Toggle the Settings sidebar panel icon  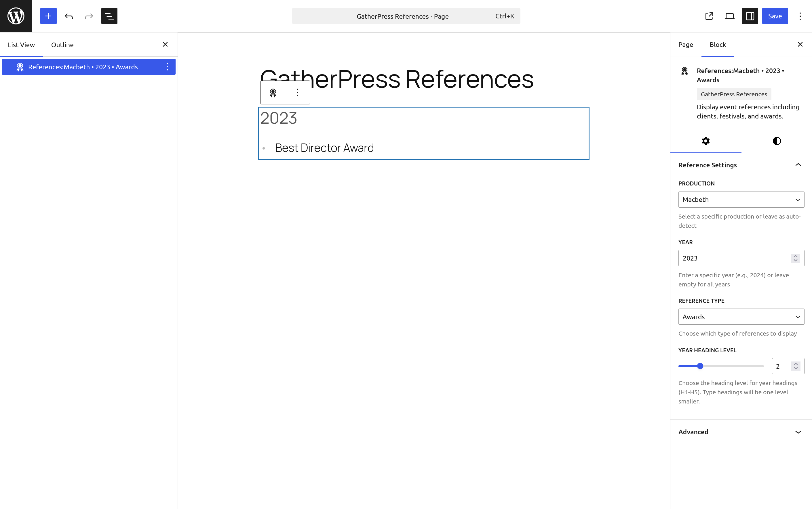(x=750, y=16)
